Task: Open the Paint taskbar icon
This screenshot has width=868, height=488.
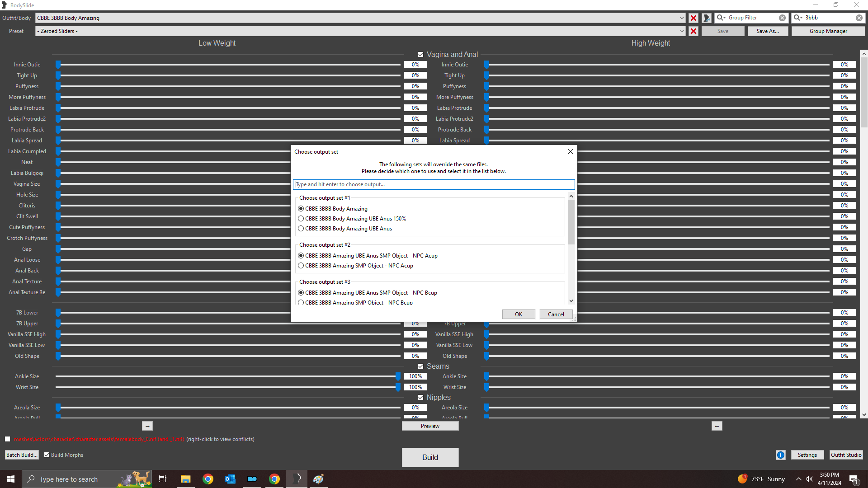Action: pos(319,479)
